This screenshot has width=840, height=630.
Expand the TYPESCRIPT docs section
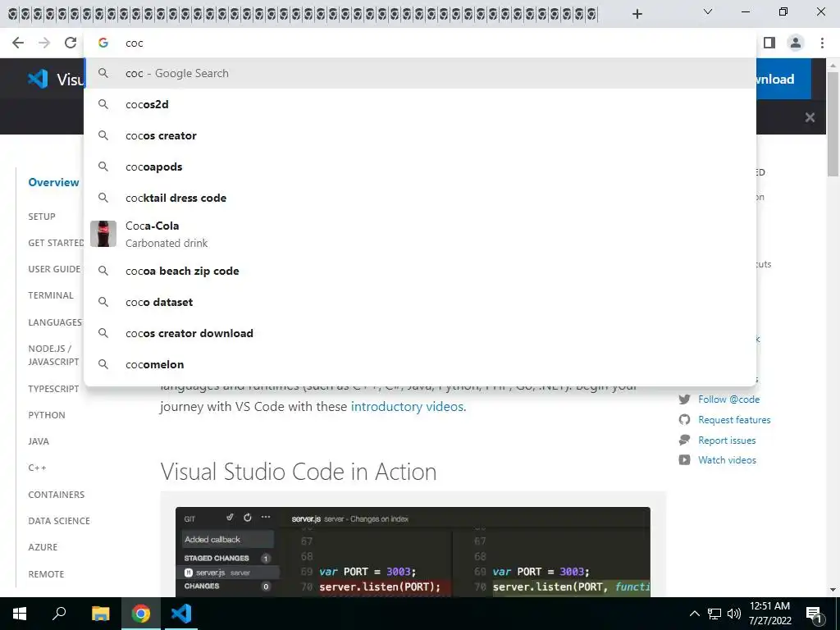[x=53, y=389]
